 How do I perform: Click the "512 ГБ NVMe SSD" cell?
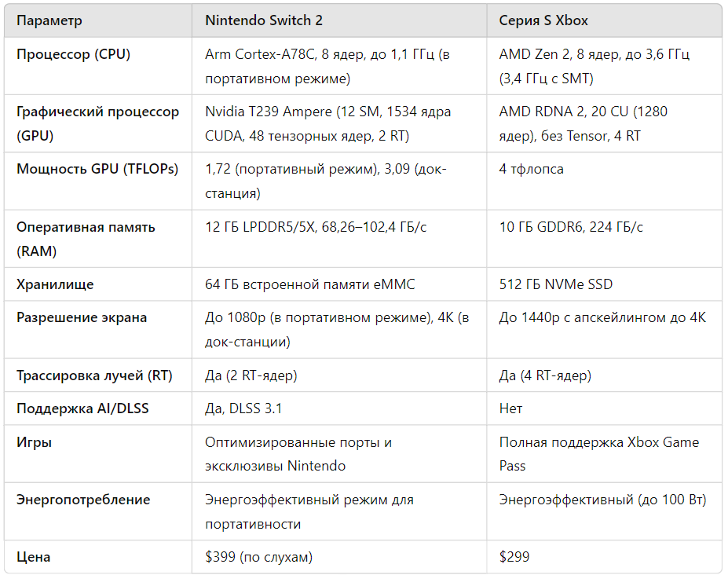click(555, 284)
